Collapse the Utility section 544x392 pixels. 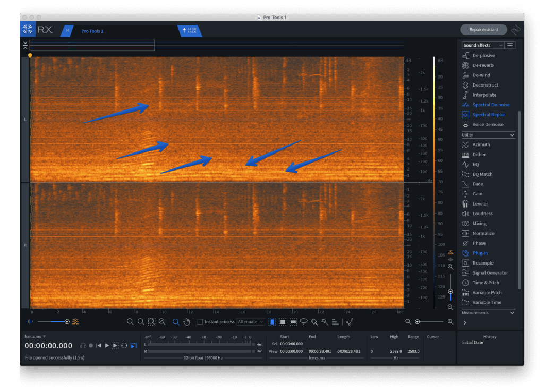[x=512, y=135]
